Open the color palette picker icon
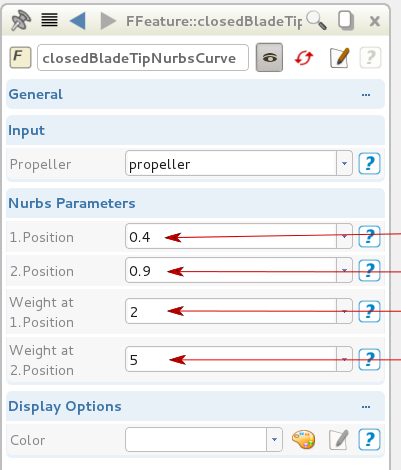Viewport: 401px width, 470px height. click(303, 440)
